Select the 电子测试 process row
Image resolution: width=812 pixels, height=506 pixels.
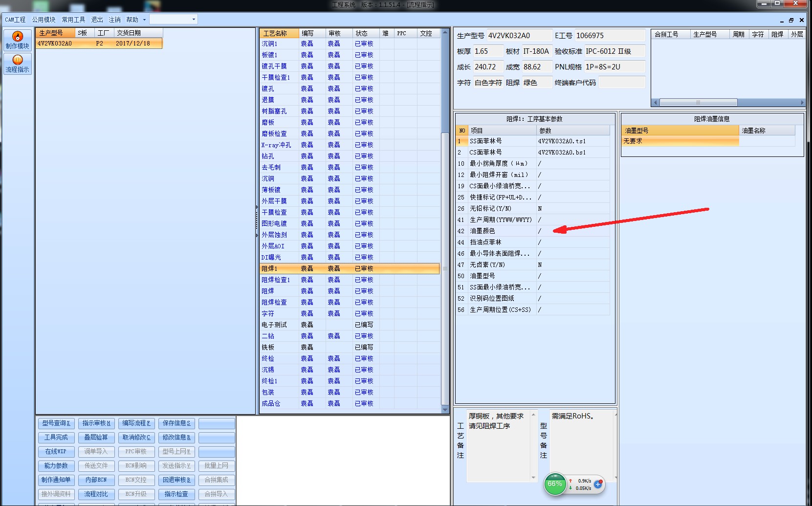pyautogui.click(x=350, y=325)
